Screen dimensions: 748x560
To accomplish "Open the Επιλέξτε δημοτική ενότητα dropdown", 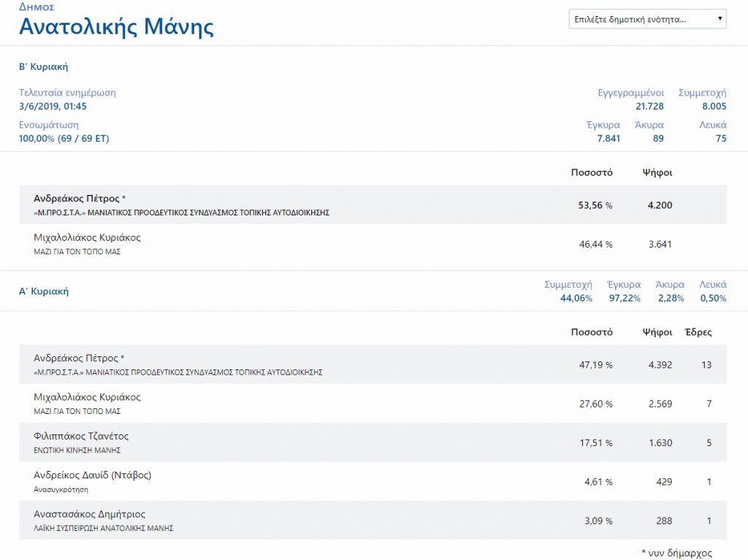I will tap(647, 19).
